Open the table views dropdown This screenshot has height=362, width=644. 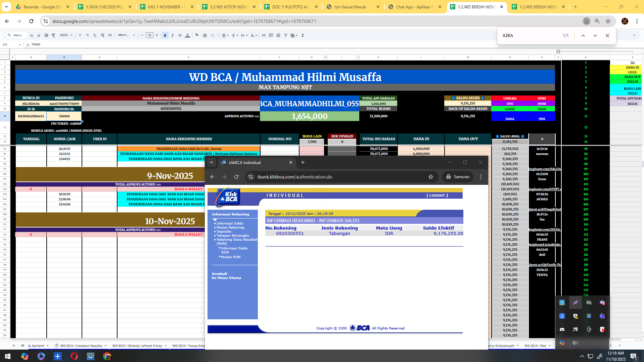click(294, 35)
